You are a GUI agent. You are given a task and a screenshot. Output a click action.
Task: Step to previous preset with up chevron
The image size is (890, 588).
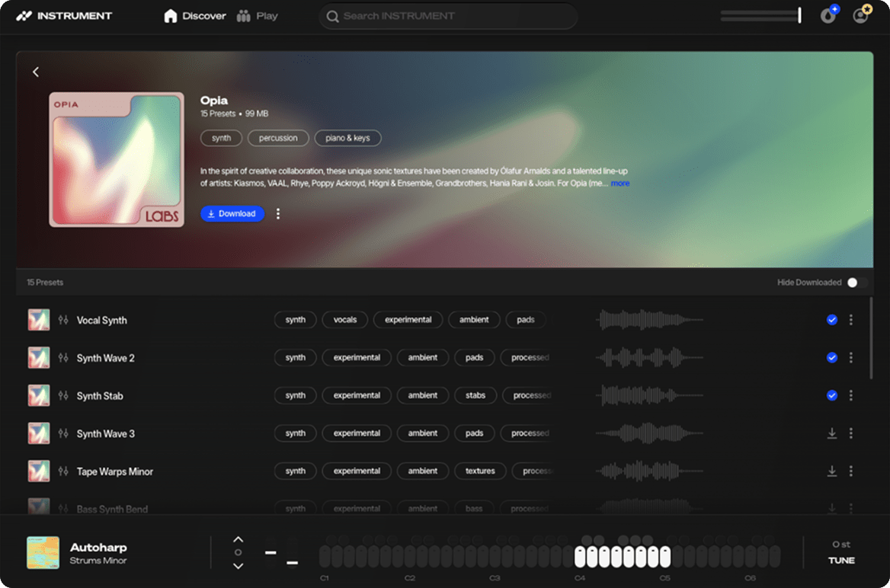(x=238, y=539)
